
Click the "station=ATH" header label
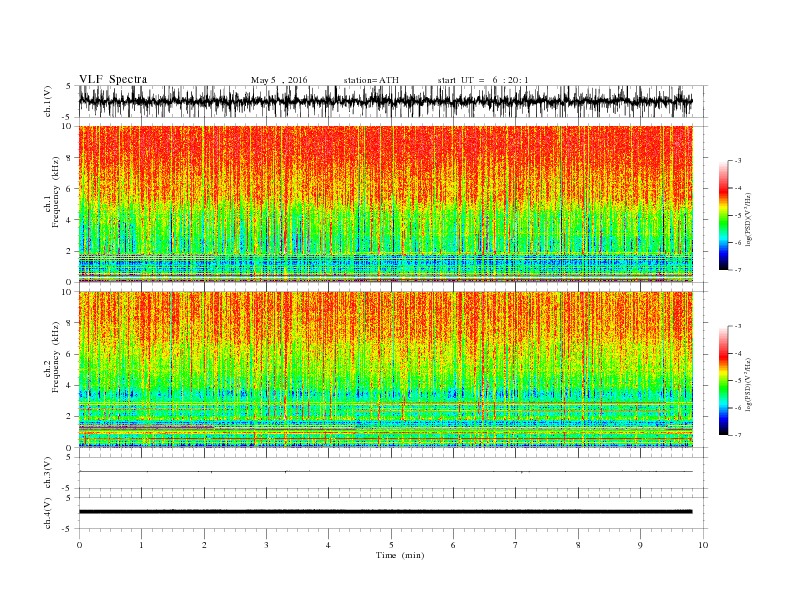click(x=371, y=80)
